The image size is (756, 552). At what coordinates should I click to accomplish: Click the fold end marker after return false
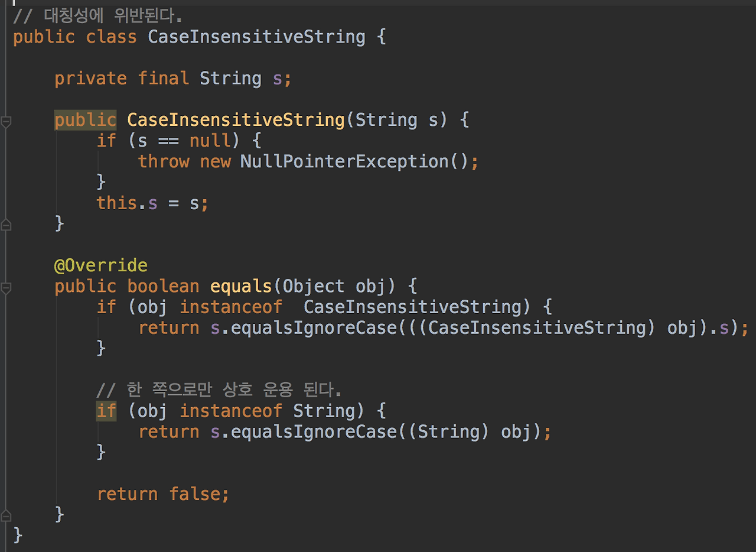click(6, 516)
